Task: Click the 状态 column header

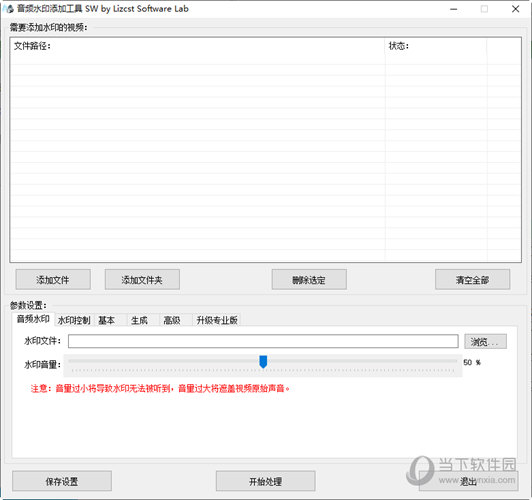Action: (x=436, y=46)
